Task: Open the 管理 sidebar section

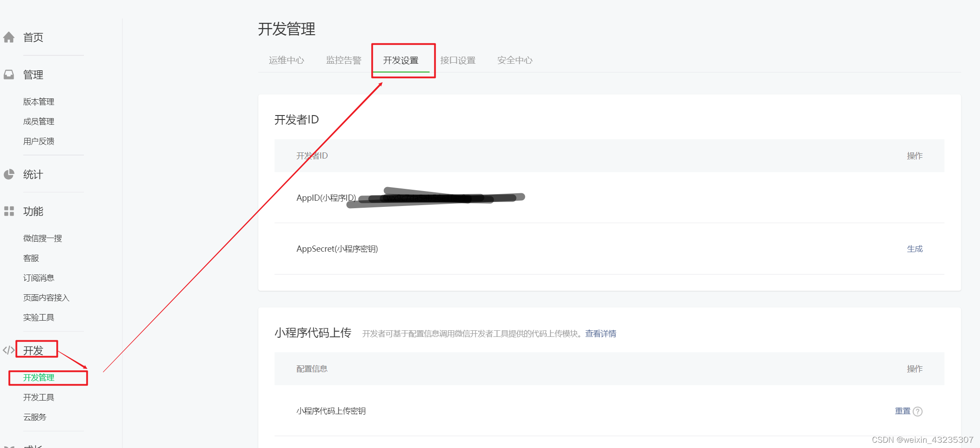Action: [x=33, y=75]
